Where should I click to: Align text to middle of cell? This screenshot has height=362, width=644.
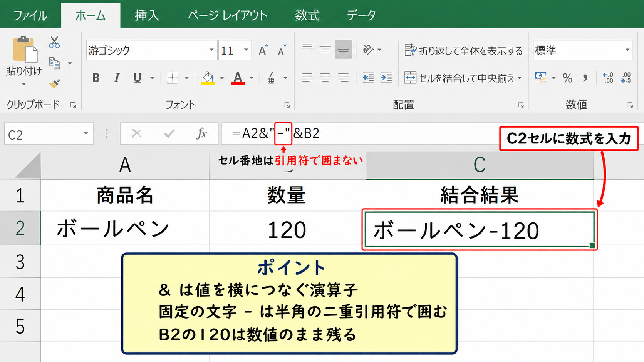pyautogui.click(x=325, y=50)
